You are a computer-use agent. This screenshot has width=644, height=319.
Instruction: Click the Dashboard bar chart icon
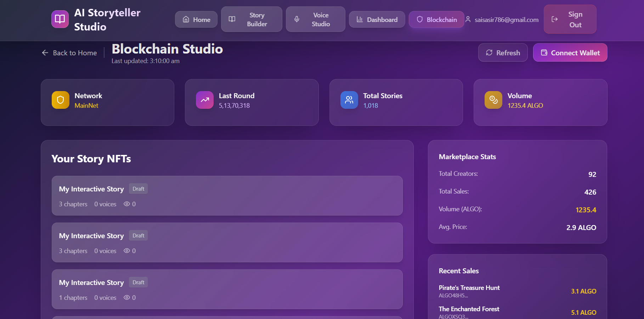point(360,19)
